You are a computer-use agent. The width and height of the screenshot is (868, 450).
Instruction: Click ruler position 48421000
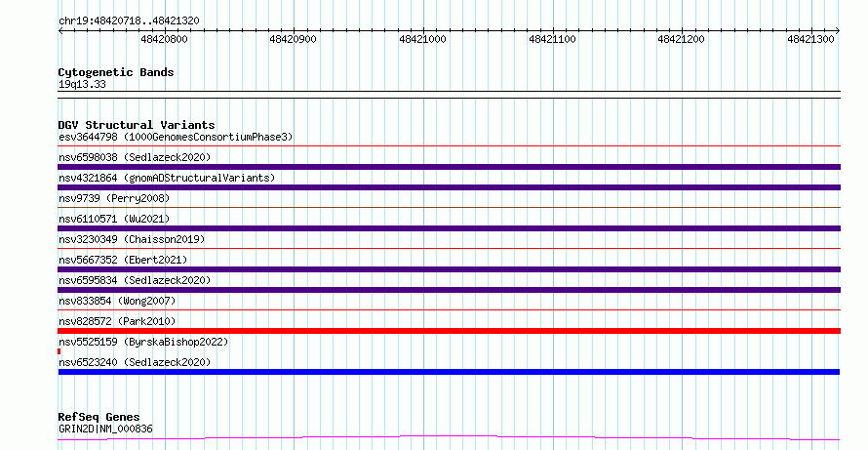pyautogui.click(x=422, y=39)
